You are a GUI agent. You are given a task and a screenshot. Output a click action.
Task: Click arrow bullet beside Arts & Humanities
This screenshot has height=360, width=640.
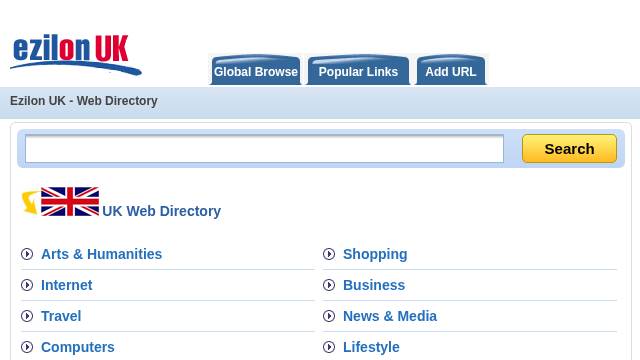(27, 254)
